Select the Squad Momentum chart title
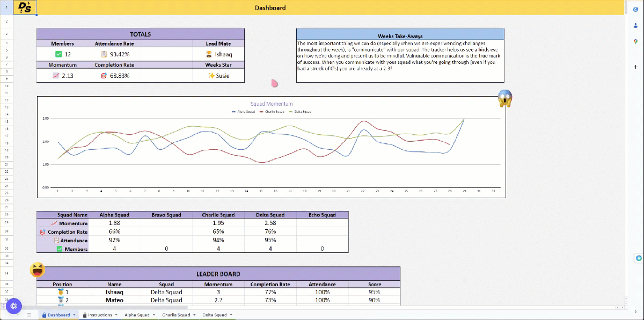The width and height of the screenshot is (644, 320). (272, 104)
